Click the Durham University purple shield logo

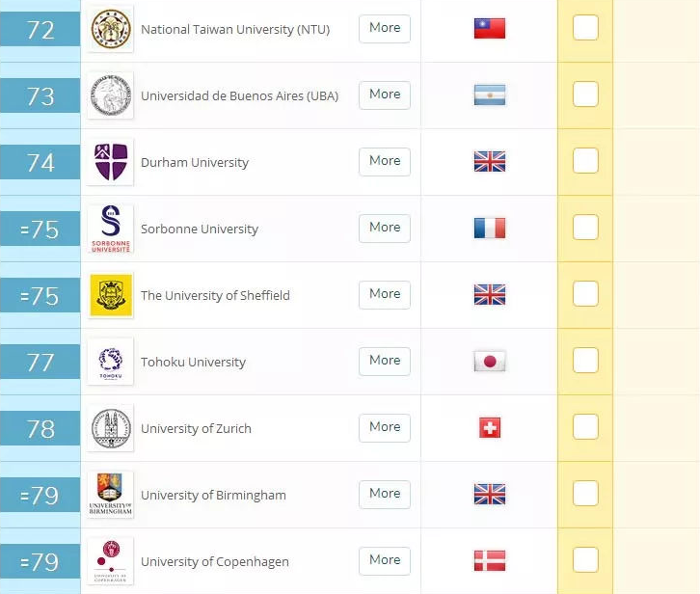pos(111,162)
